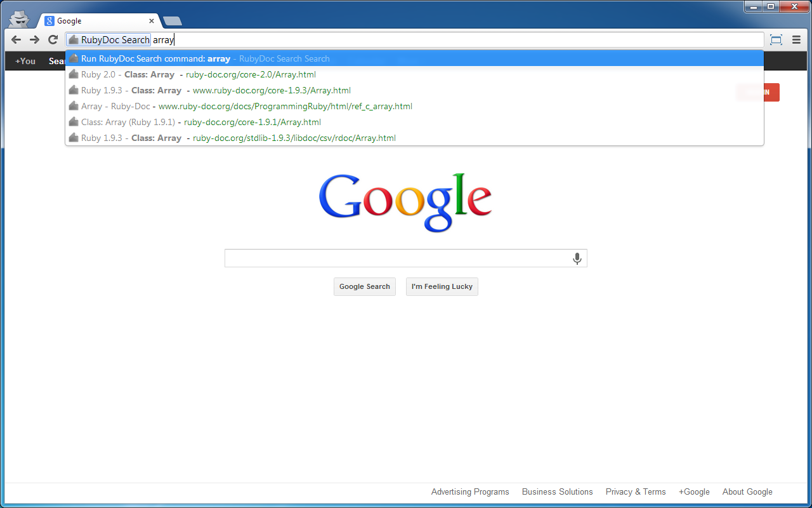The image size is (812, 508).
Task: Click the Google favicon on the browser tab
Action: click(49, 20)
